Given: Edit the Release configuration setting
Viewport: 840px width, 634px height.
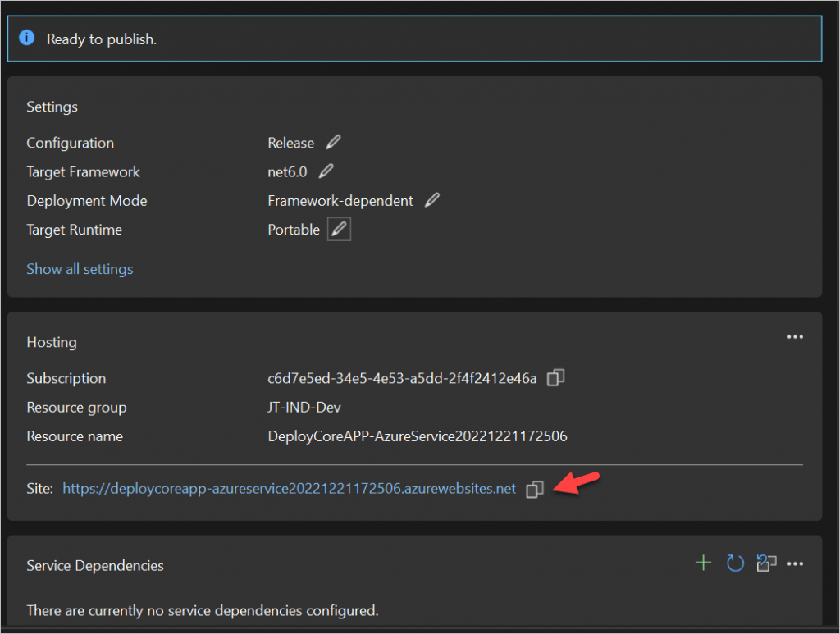Looking at the screenshot, I should pos(333,143).
